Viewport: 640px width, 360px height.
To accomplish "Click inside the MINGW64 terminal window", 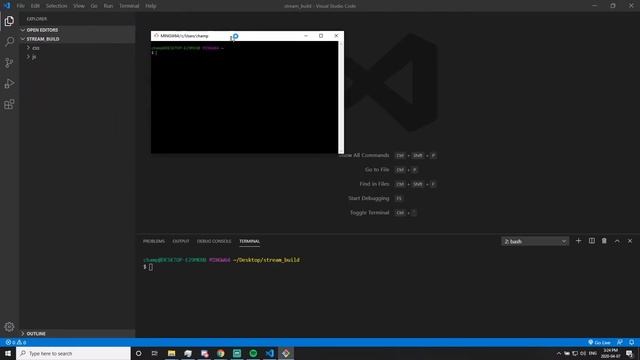I will click(244, 97).
